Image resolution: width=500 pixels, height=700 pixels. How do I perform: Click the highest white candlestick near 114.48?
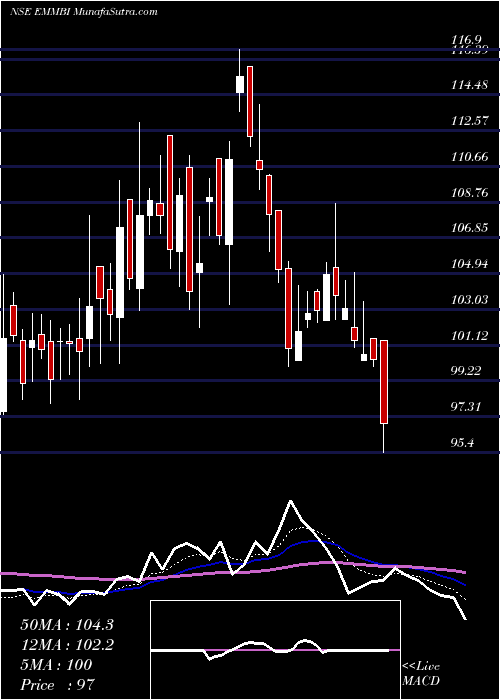click(240, 84)
